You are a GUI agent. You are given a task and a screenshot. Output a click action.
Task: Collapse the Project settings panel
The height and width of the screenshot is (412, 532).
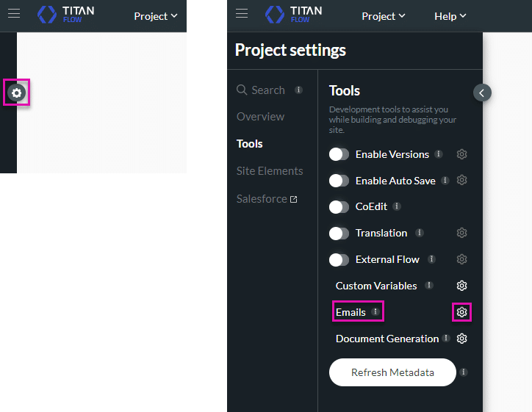[482, 93]
